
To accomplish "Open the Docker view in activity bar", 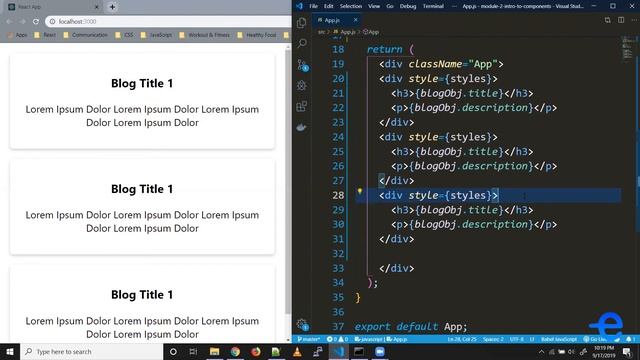I will pos(302,127).
